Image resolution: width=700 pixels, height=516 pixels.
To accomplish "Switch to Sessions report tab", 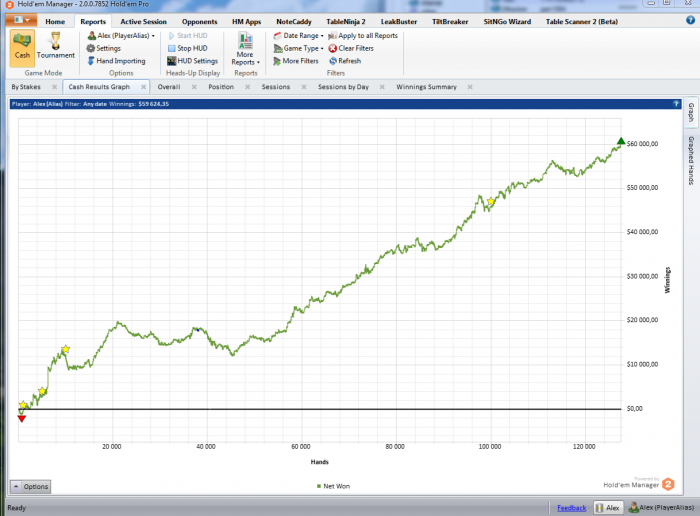I will coord(275,87).
